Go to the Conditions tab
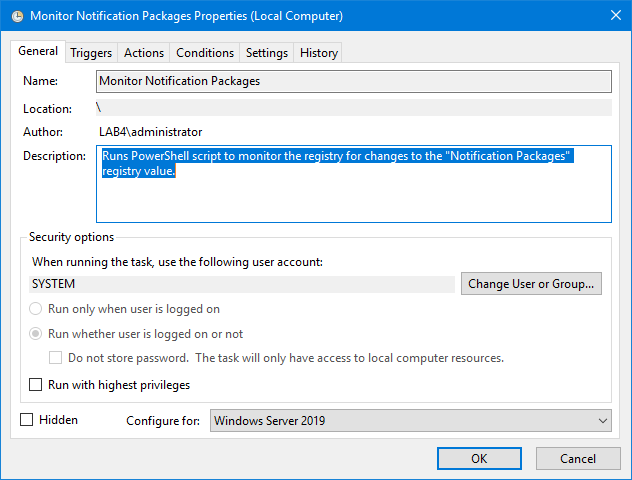 pos(205,53)
